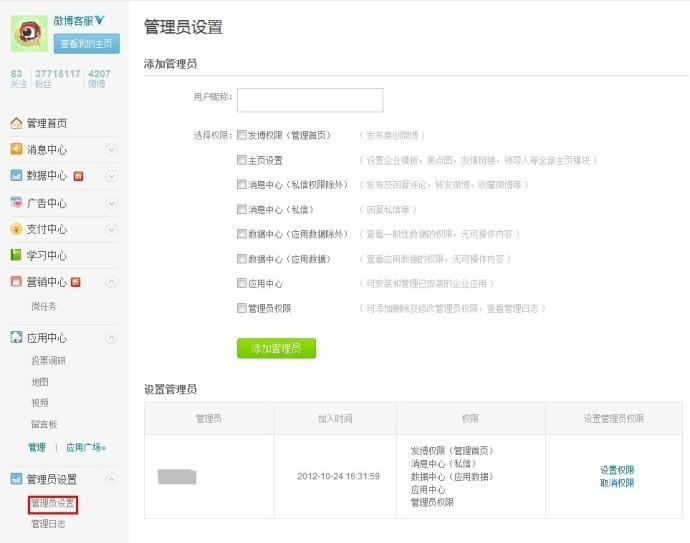Click the 应用中心 sidebar icon
Screen dimensions: 690x543
[x=16, y=338]
